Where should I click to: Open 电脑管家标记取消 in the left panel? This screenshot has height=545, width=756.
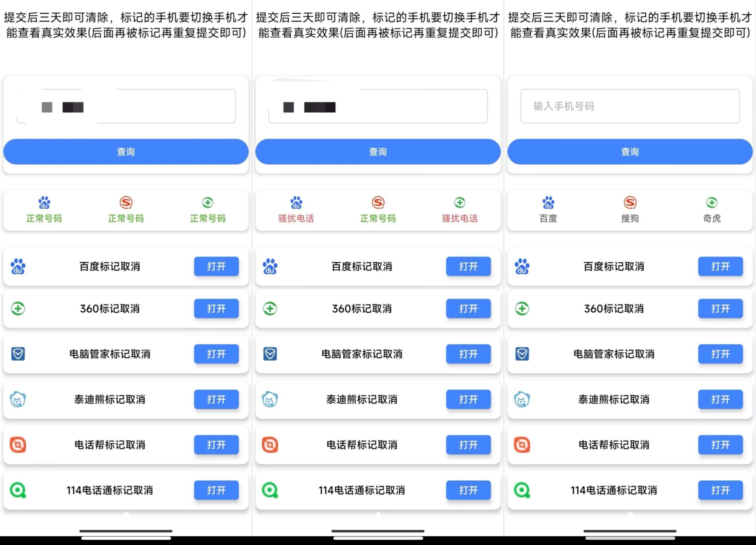coord(216,354)
